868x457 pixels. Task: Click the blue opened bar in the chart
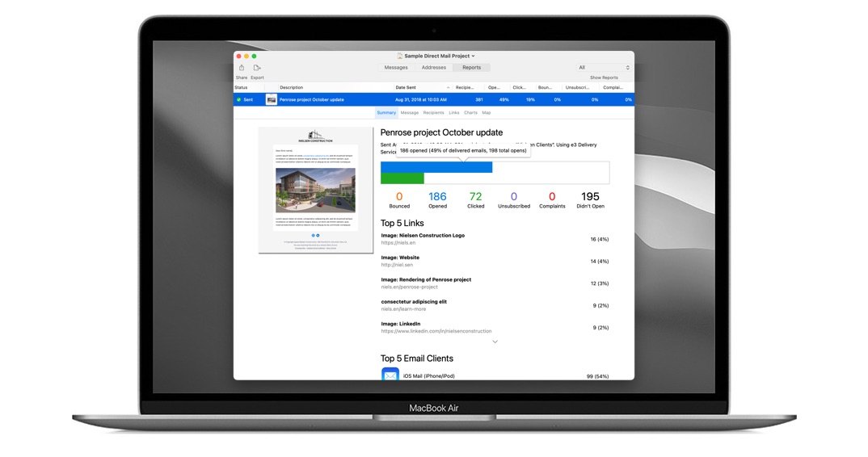[x=436, y=167]
